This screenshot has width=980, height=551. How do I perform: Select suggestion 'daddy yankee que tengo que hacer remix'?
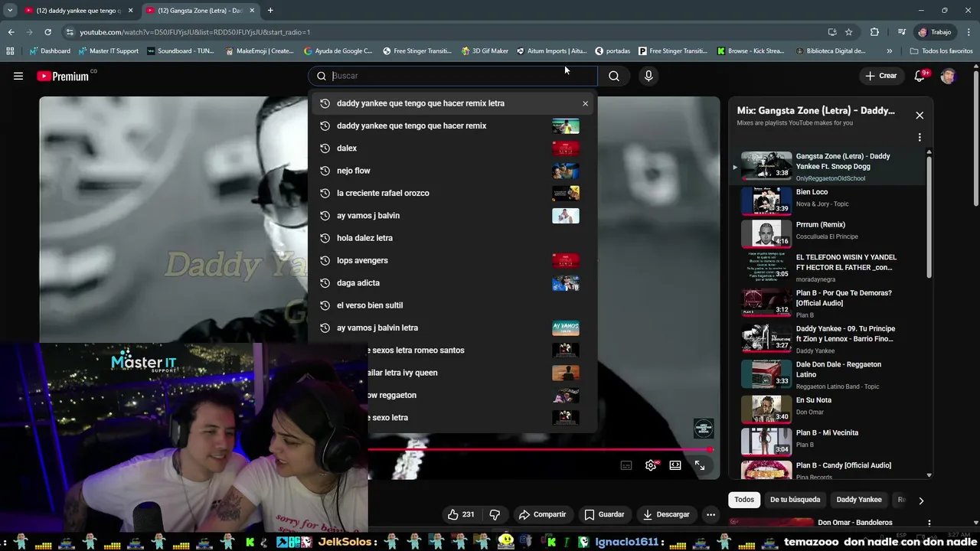[x=452, y=126]
